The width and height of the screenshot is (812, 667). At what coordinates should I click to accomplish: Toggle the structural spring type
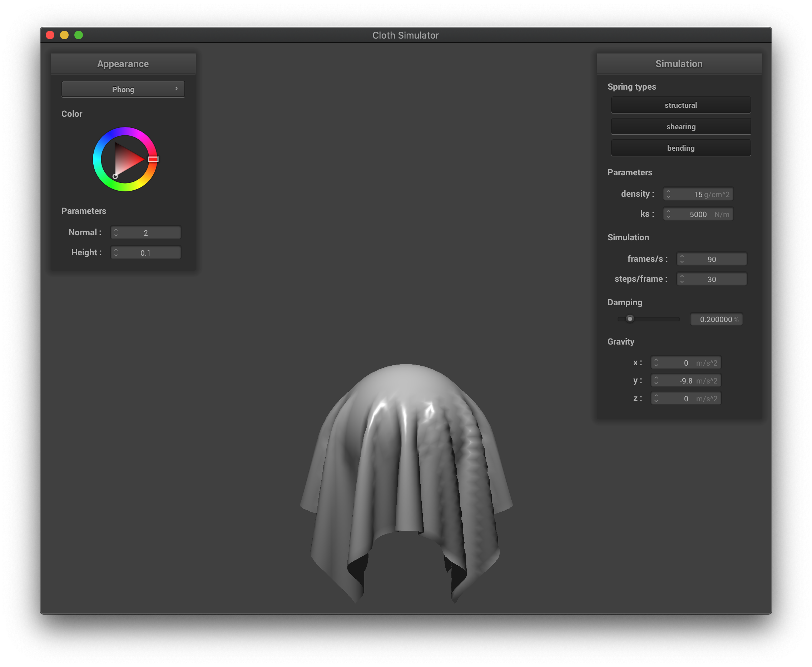(x=680, y=105)
